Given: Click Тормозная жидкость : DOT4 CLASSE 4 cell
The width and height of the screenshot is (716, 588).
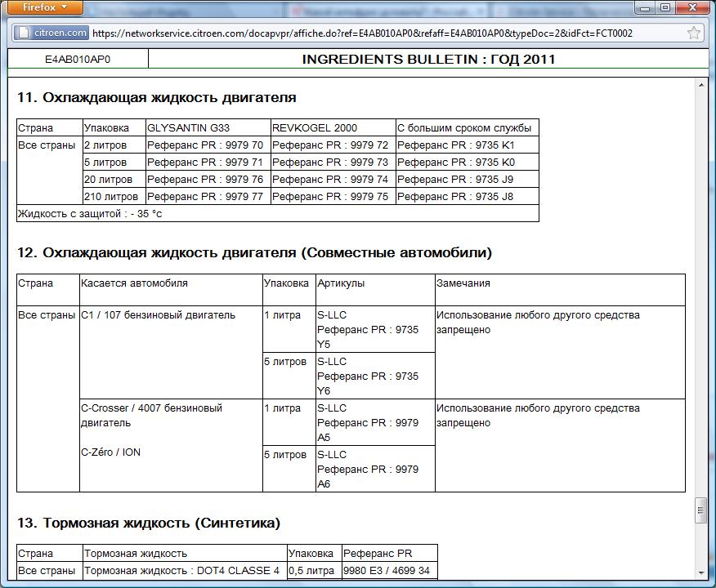Looking at the screenshot, I should click(185, 571).
